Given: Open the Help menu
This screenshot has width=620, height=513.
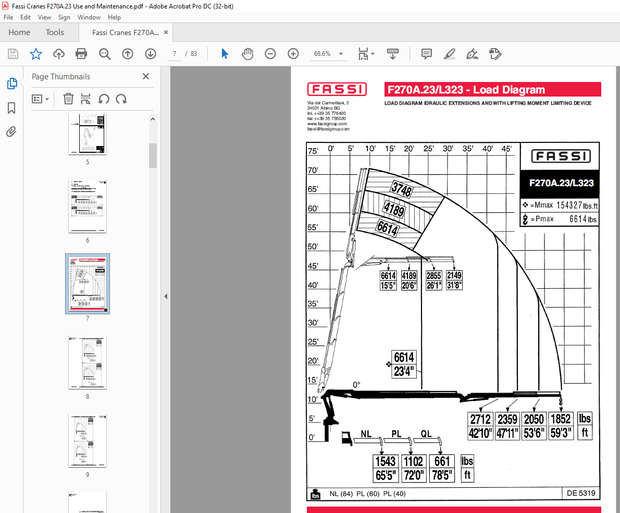Looking at the screenshot, I should pyautogui.click(x=114, y=17).
